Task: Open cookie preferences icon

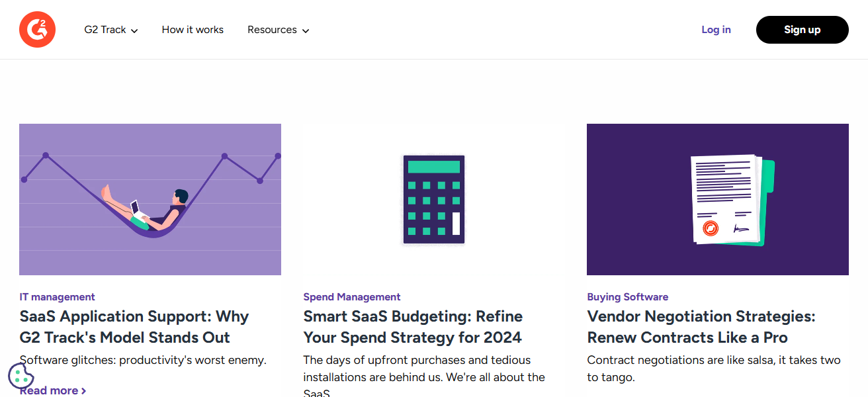Action: (21, 376)
